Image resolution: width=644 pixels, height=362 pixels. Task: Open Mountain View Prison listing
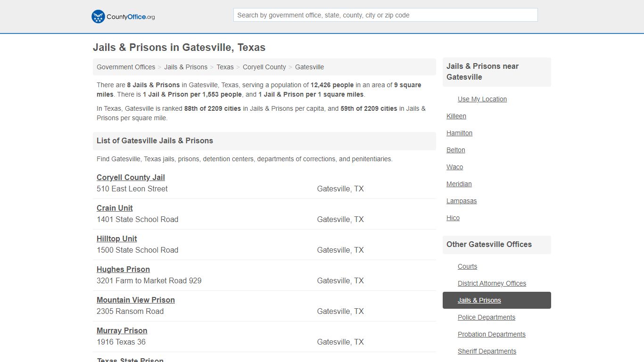pos(136,300)
